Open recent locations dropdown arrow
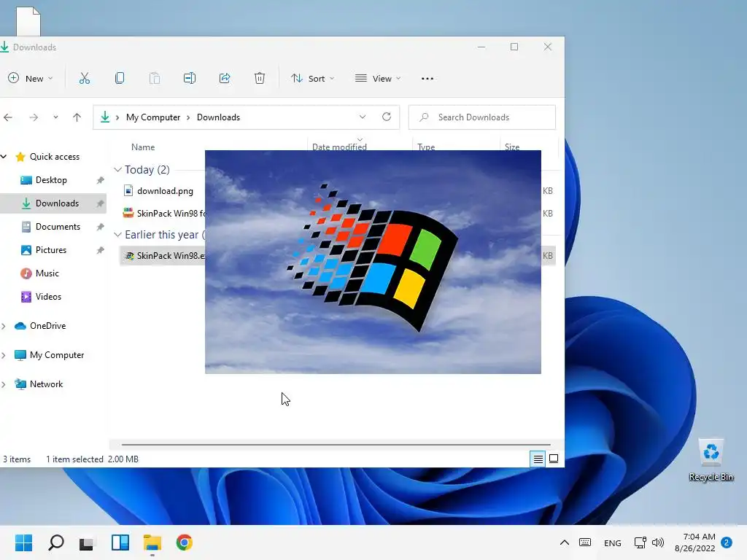The width and height of the screenshot is (747, 560). pos(55,117)
